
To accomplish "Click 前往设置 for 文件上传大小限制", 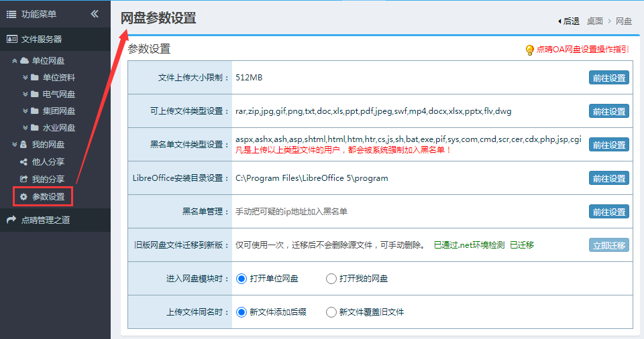I will click(x=608, y=78).
